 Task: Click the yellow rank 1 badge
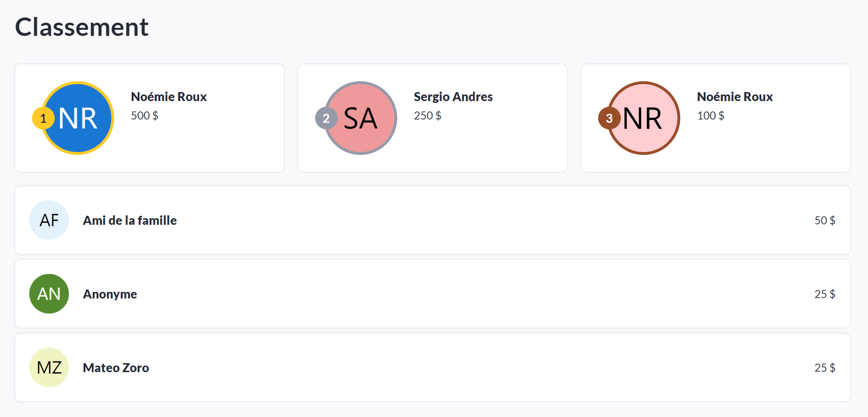click(43, 118)
